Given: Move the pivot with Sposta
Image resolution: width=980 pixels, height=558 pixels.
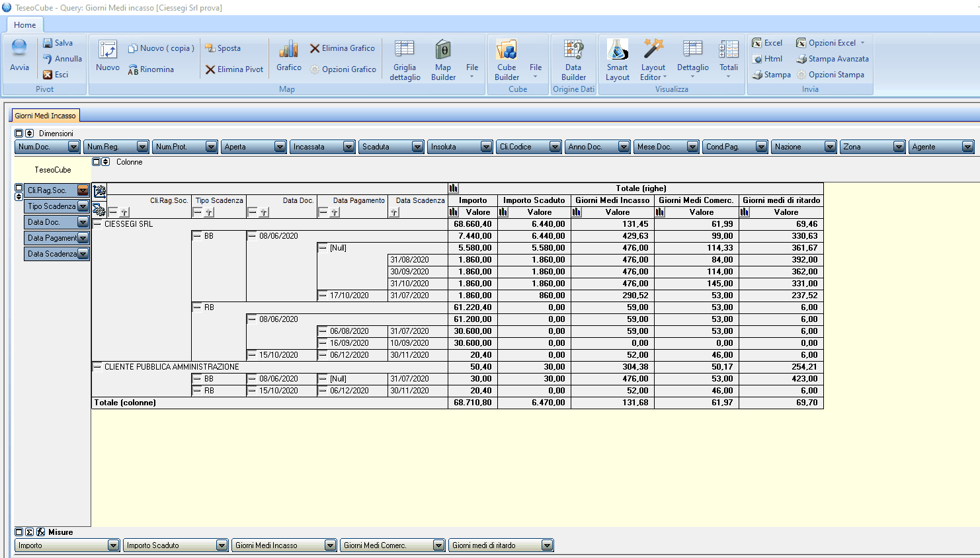Looking at the screenshot, I should coord(223,48).
